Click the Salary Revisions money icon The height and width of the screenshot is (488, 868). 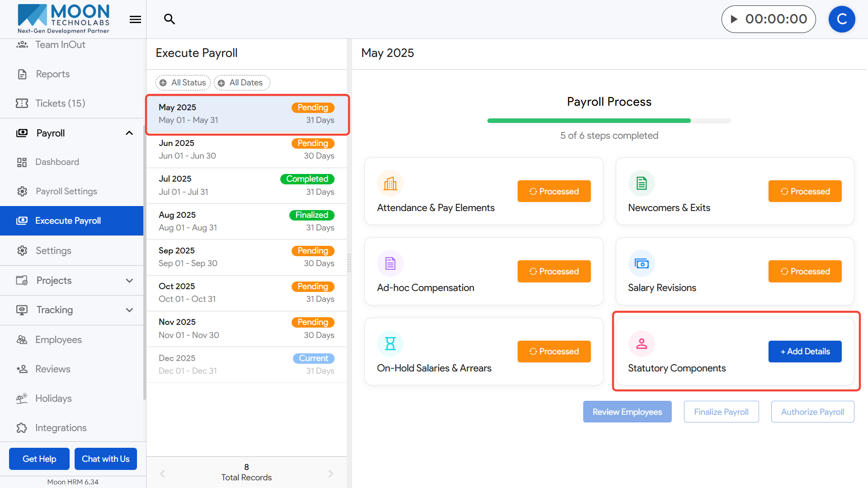(642, 263)
